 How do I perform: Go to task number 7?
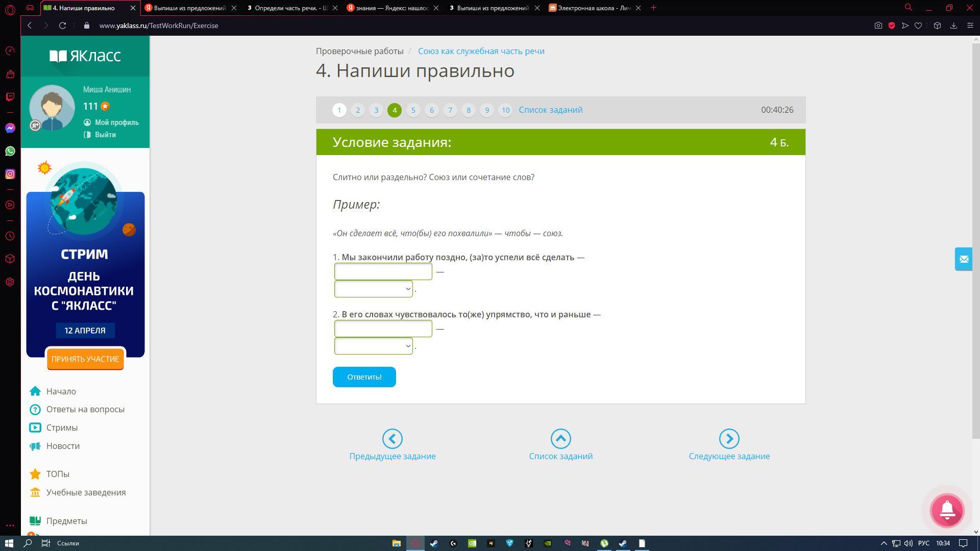tap(450, 110)
